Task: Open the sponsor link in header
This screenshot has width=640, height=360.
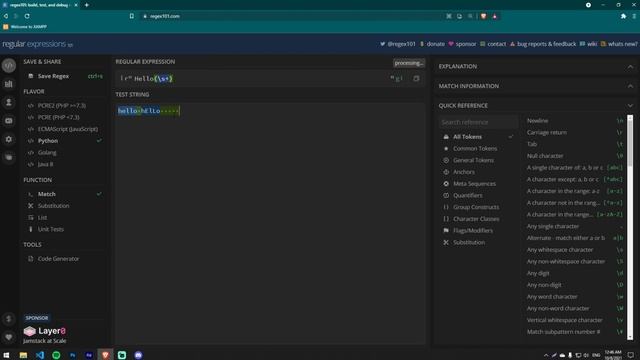Action: (x=462, y=44)
